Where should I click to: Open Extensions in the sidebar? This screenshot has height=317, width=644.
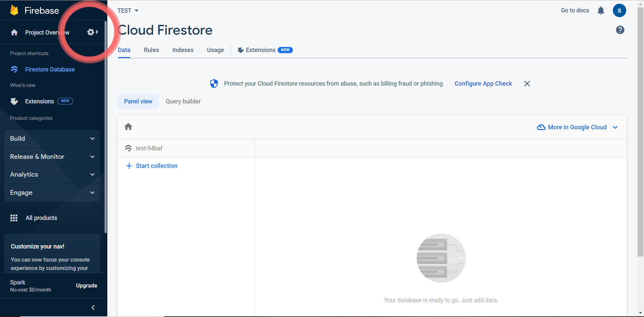coord(40,101)
